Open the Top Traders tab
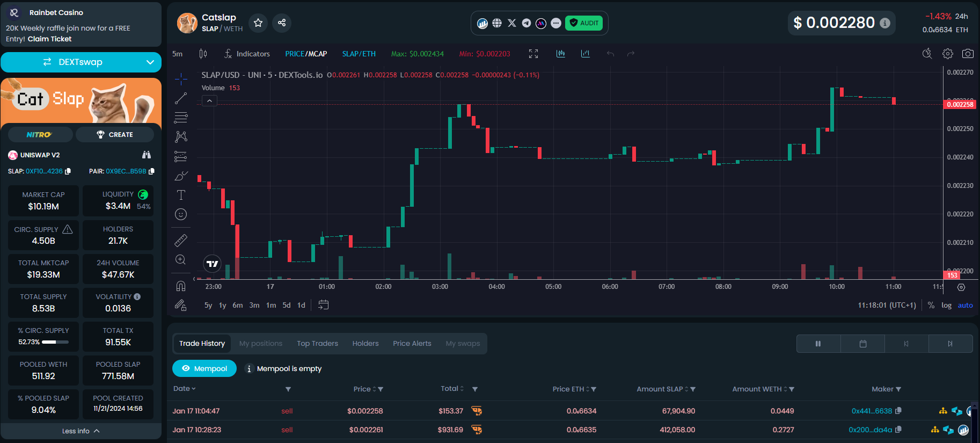Screen dimensions: 980x443 click(x=317, y=343)
